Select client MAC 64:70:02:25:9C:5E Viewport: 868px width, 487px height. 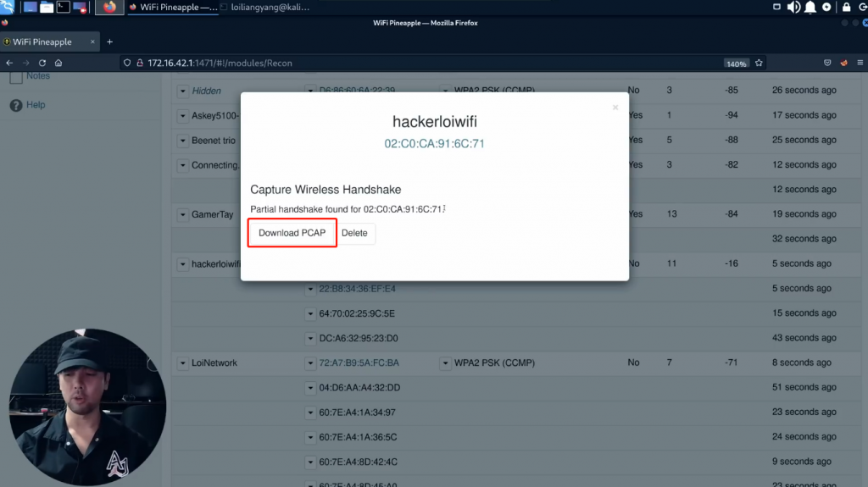point(357,313)
